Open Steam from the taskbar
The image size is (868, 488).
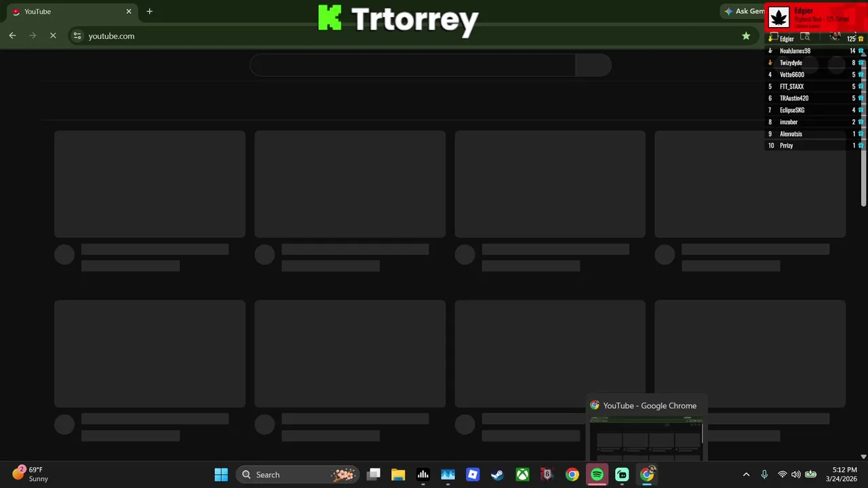[498, 474]
